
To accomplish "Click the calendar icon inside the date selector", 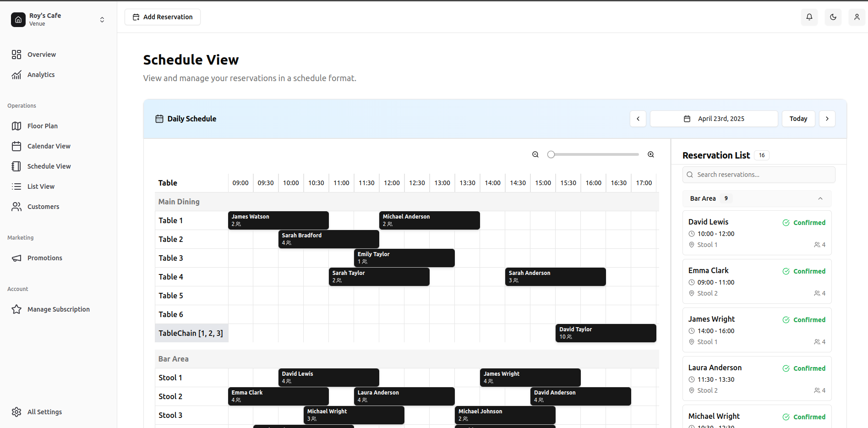I will click(x=687, y=118).
